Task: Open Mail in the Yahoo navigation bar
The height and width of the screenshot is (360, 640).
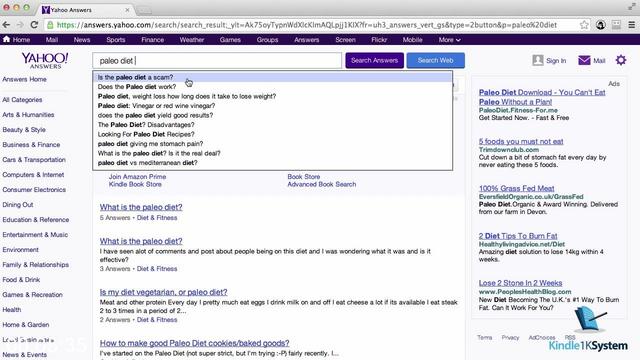Action: (x=52, y=40)
